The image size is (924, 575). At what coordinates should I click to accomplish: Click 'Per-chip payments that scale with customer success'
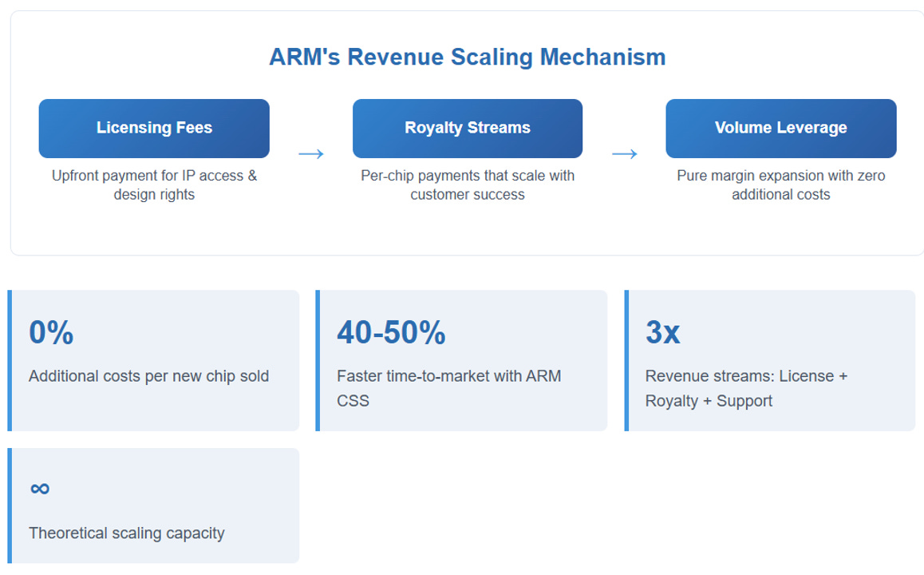(x=468, y=185)
